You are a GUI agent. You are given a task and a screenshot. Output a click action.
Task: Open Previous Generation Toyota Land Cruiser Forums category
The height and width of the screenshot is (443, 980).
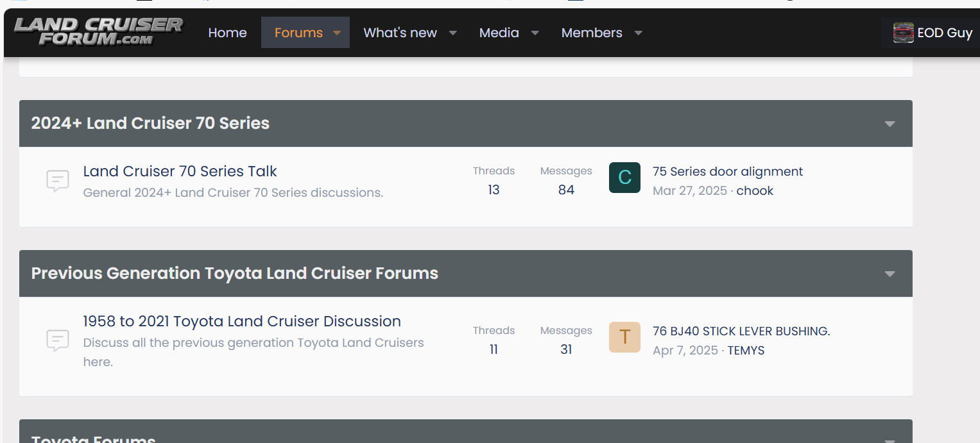235,273
